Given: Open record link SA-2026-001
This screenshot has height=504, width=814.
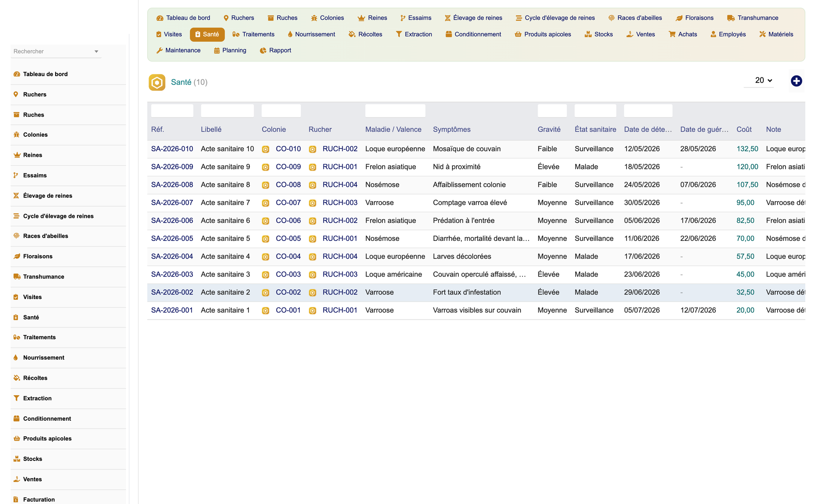Looking at the screenshot, I should tap(172, 310).
